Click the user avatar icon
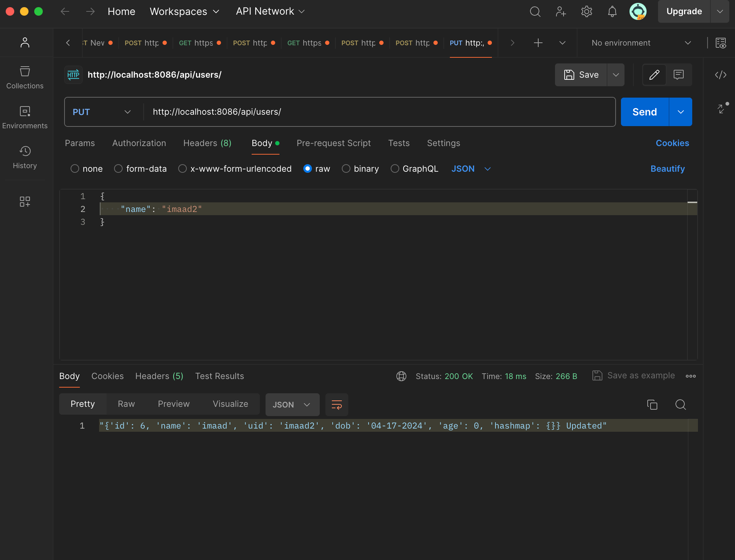 [638, 11]
